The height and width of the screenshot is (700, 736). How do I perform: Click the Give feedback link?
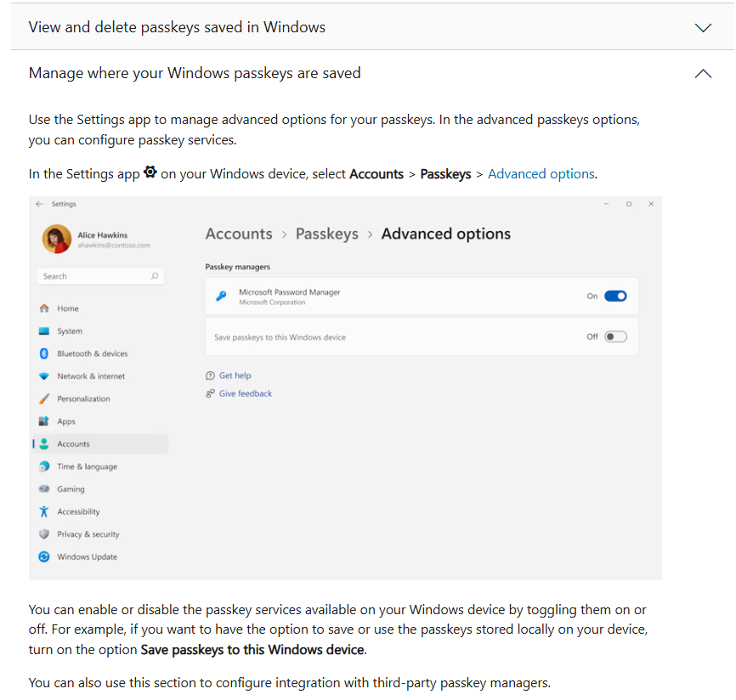pos(246,393)
